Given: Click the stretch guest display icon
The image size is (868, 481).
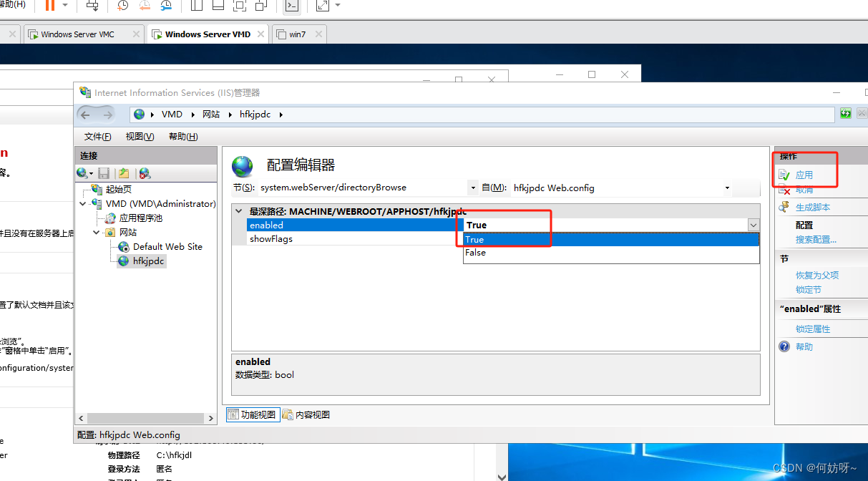Looking at the screenshot, I should click(x=323, y=5).
